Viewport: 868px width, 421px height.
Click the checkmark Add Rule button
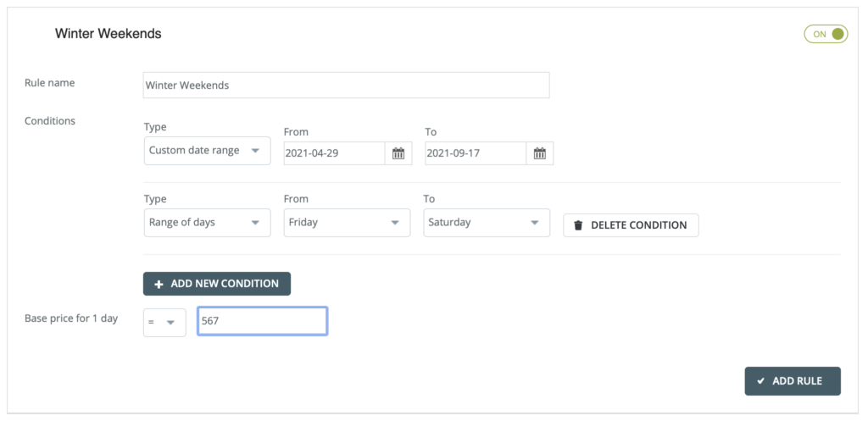(793, 381)
